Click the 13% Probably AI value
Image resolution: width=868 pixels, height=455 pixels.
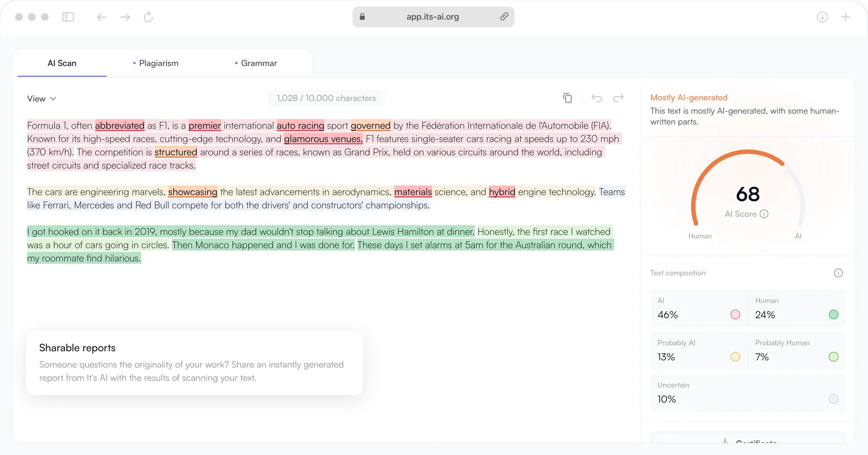coord(666,357)
